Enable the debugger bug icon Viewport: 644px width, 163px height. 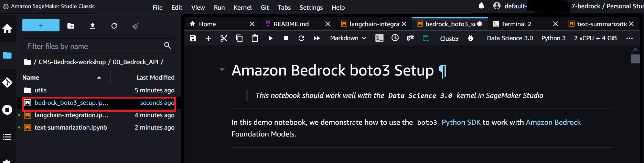pyautogui.click(x=471, y=38)
